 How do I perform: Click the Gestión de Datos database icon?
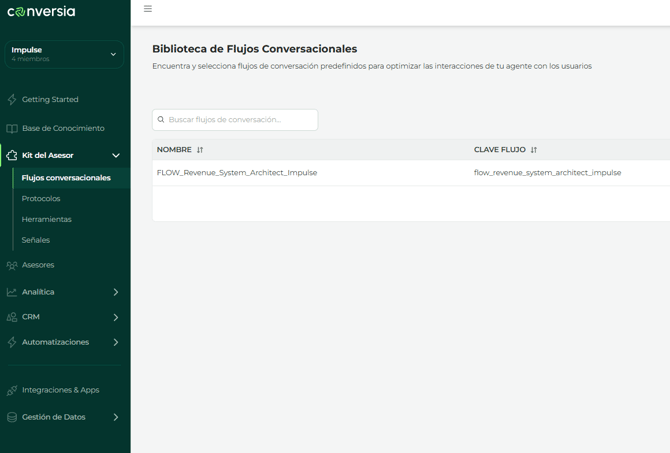[12, 417]
